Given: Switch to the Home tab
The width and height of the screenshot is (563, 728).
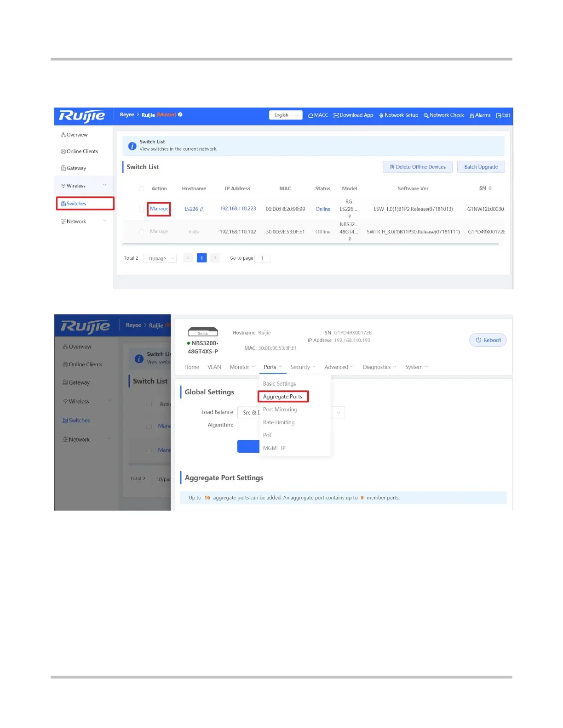Looking at the screenshot, I should pyautogui.click(x=192, y=367).
